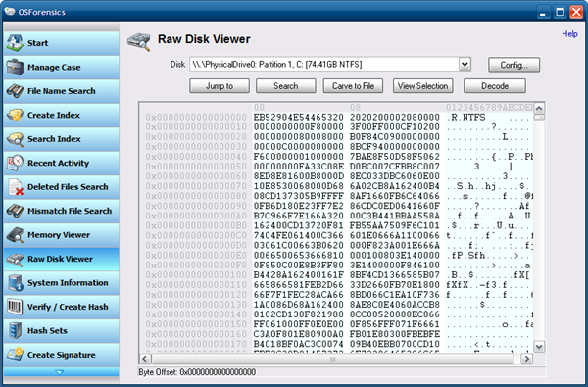Click the Mismatch File Search binoculars icon
Viewport: 588px width, 387px height.
tap(15, 211)
